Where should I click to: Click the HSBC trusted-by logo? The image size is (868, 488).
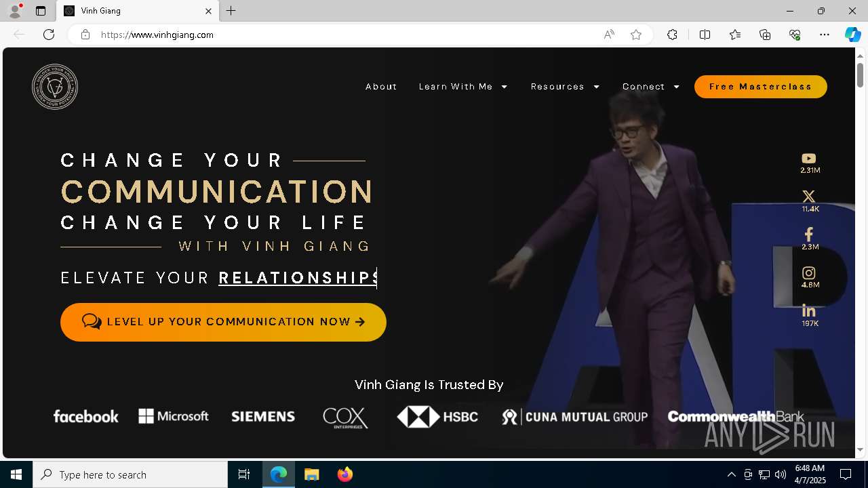pyautogui.click(x=437, y=417)
